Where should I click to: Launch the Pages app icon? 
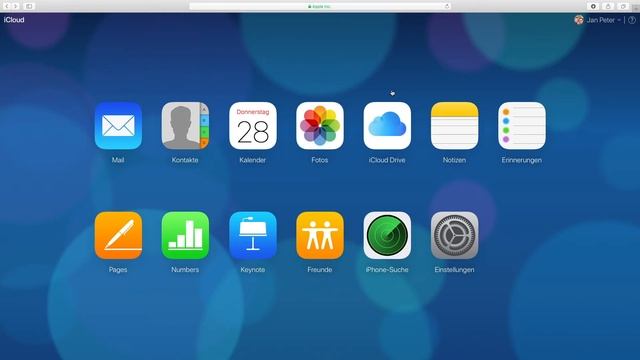pos(118,236)
